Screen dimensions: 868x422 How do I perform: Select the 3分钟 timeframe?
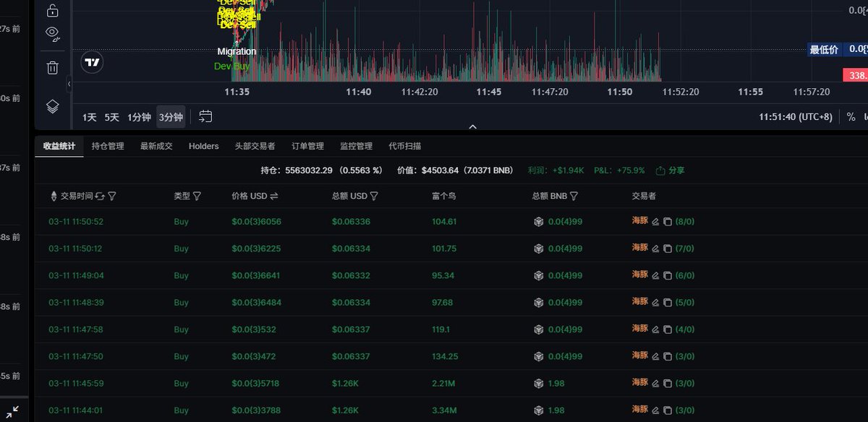[x=171, y=117]
